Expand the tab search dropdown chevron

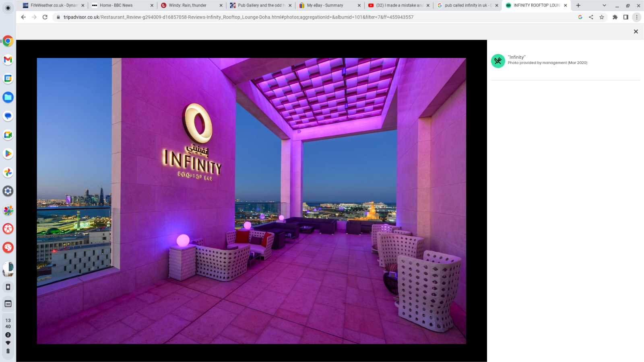coord(604,5)
